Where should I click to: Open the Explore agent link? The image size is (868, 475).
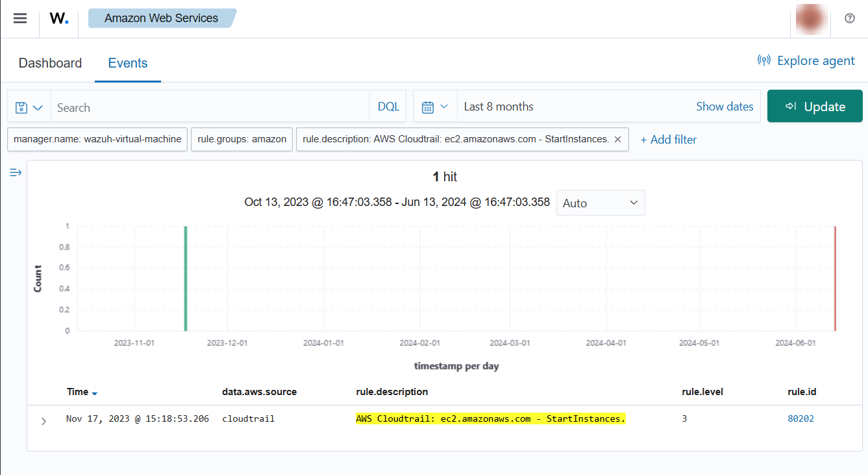(x=806, y=60)
